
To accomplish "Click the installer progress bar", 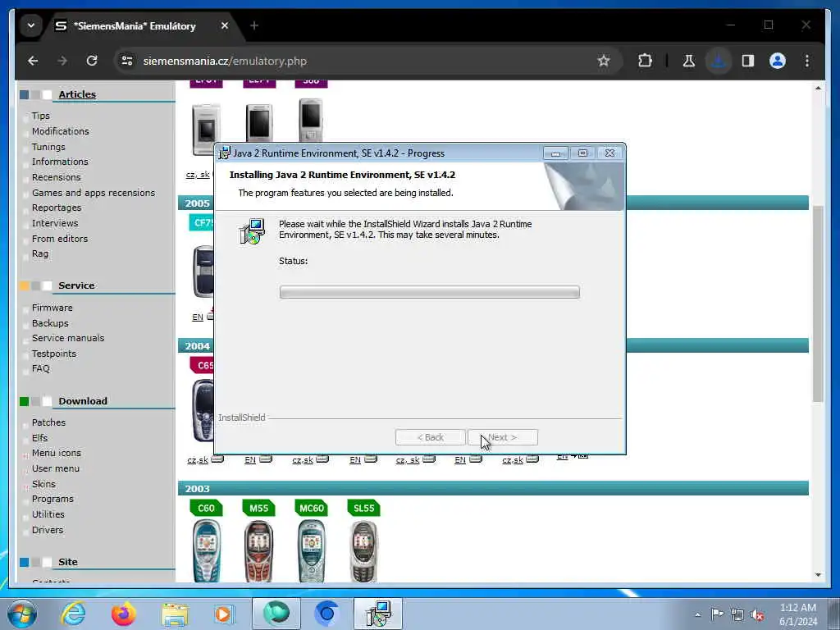I will click(x=430, y=292).
